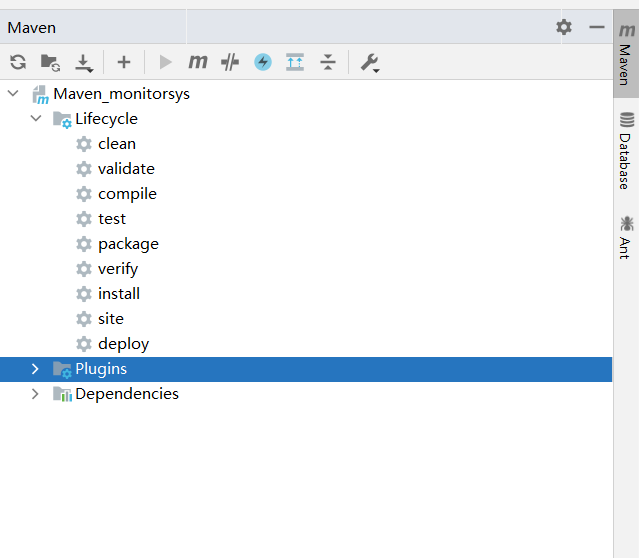
Task: Click the Plugins folder icon
Action: pos(62,370)
